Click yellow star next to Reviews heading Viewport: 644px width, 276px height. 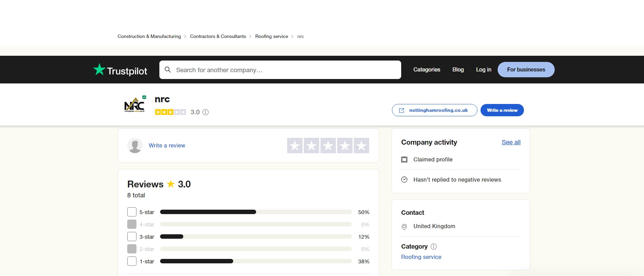[x=171, y=184]
